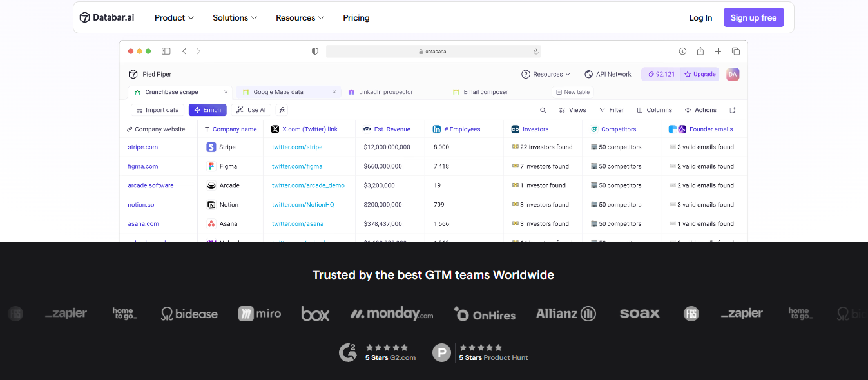Click the Pied Piper workspace name
868x380 pixels.
tap(157, 74)
